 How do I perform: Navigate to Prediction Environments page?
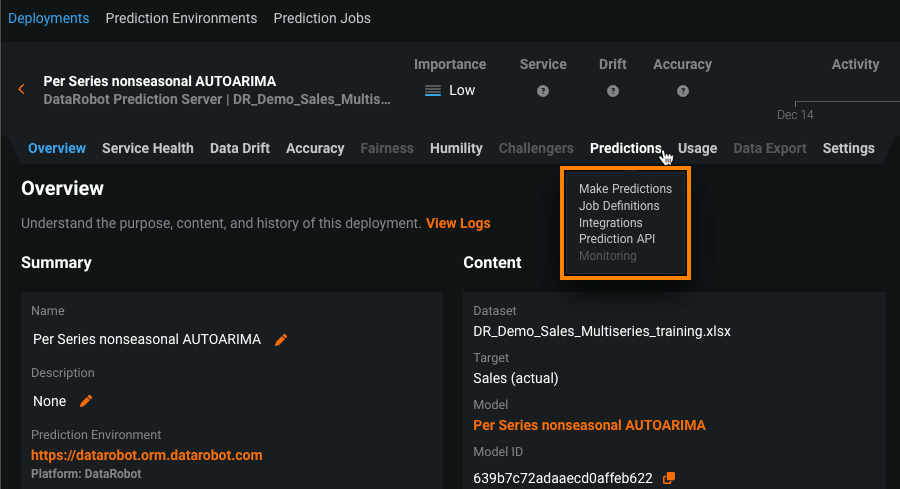tap(181, 18)
